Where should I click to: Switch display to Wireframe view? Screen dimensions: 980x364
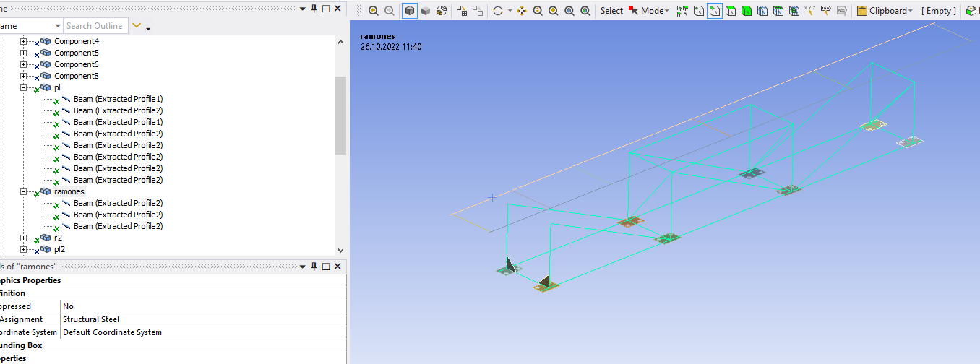[x=442, y=11]
